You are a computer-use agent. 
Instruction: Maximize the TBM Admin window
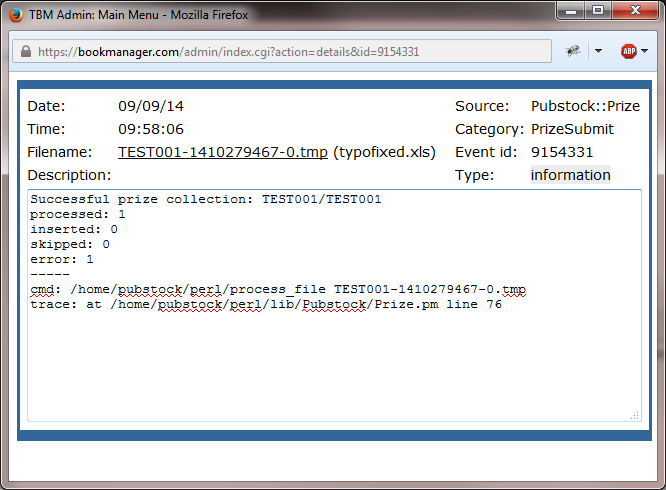[x=597, y=14]
